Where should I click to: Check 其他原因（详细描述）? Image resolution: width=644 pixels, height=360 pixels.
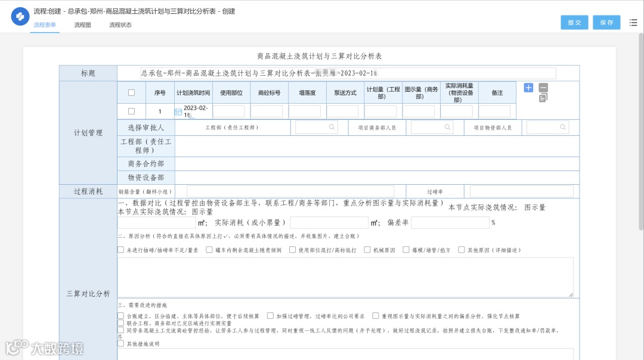coord(462,250)
